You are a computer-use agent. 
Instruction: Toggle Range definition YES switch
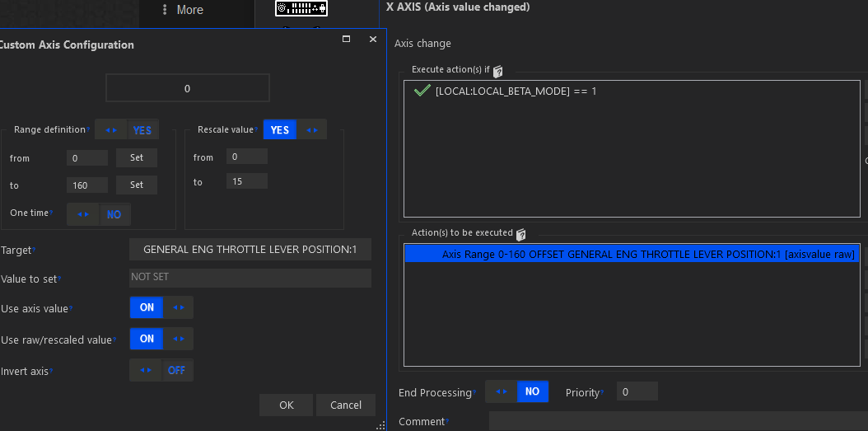(127, 130)
